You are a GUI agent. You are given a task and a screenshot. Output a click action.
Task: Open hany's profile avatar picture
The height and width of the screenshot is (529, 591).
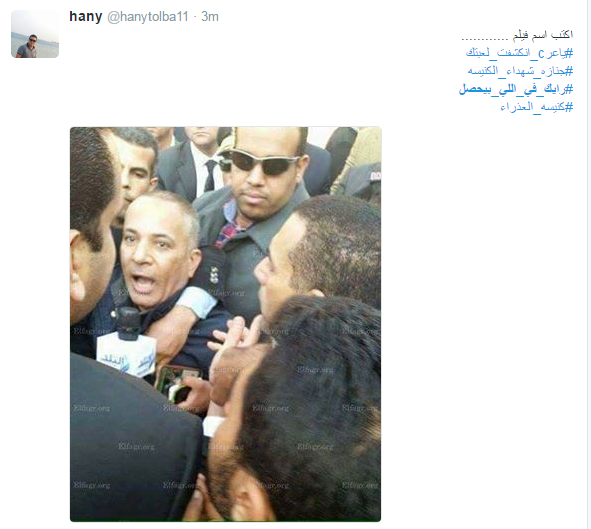coord(35,34)
